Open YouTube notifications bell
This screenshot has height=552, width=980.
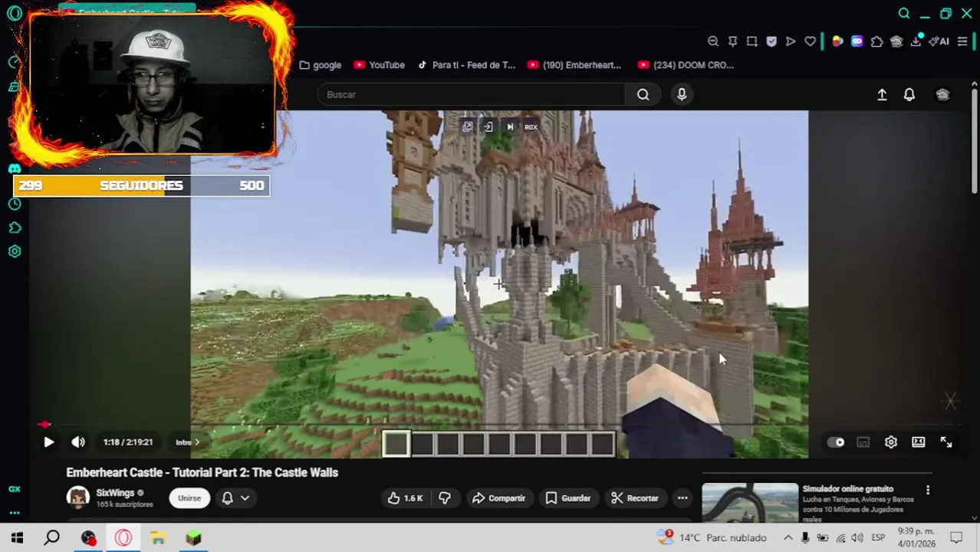point(909,94)
